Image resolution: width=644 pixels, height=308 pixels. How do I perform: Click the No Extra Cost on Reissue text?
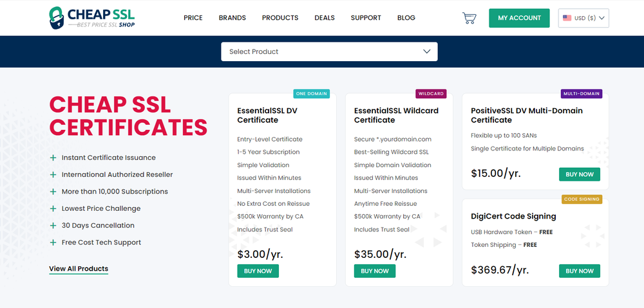(273, 204)
